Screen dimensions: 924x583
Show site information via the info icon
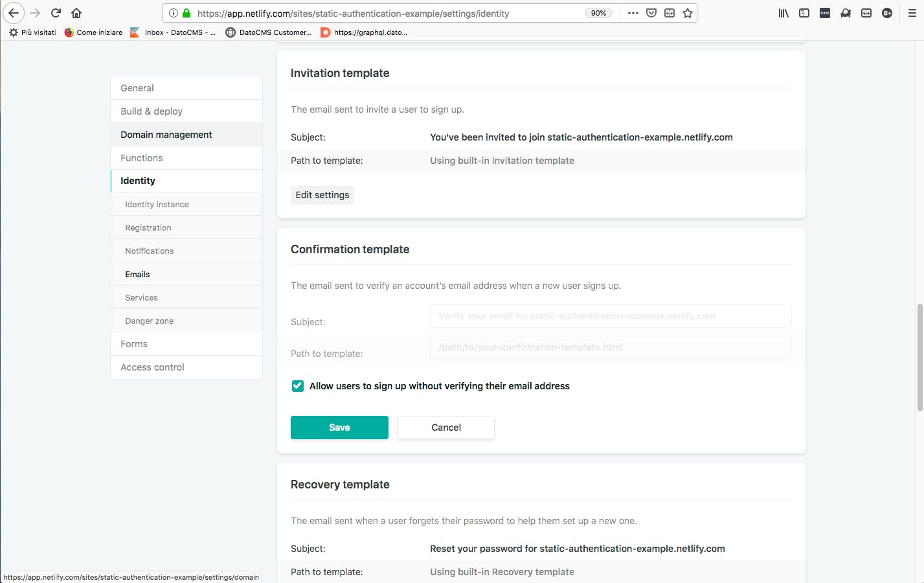(174, 13)
